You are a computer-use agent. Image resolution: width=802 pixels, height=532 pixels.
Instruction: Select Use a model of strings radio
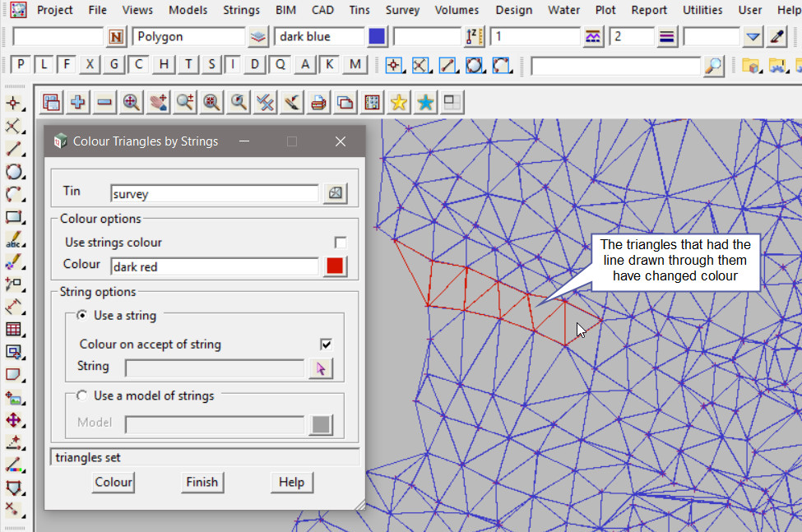pos(81,396)
